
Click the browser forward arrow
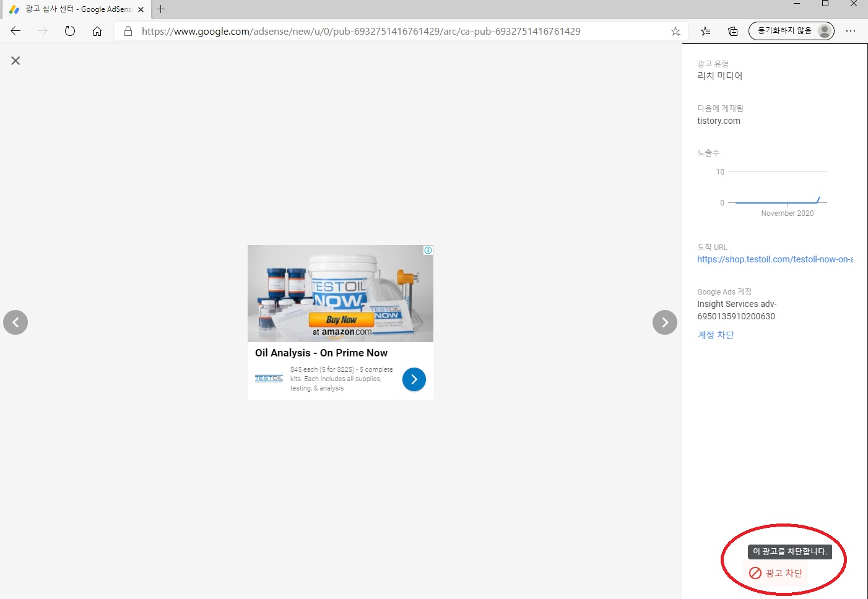click(43, 31)
